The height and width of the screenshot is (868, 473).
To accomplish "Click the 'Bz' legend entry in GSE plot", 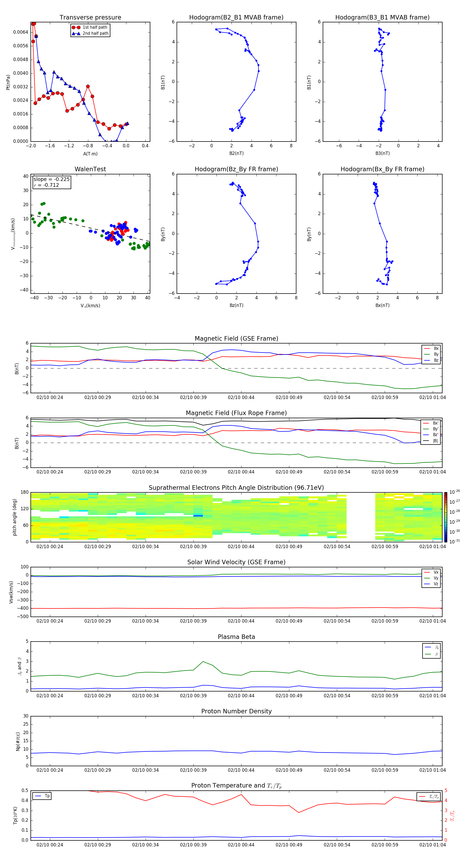I will pos(431,360).
